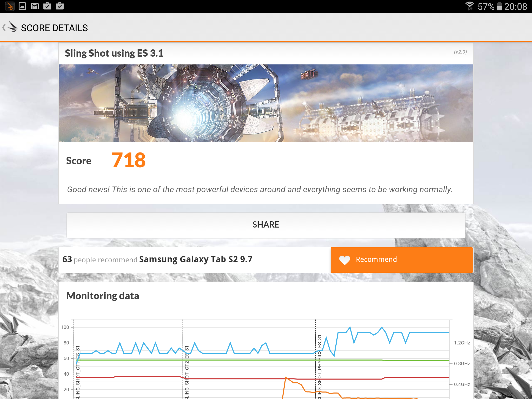Tap the heart icon on the Recommend button
532x399 pixels.
[x=345, y=260]
